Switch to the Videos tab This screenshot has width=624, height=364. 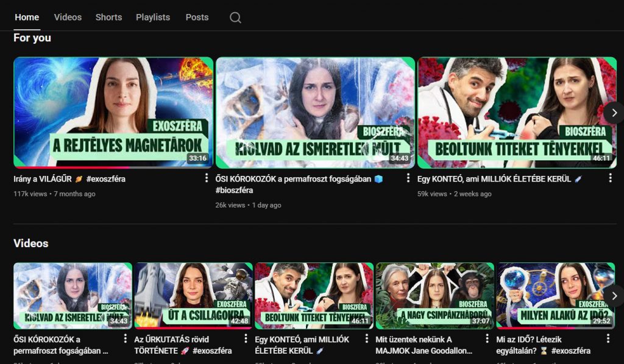pos(68,17)
